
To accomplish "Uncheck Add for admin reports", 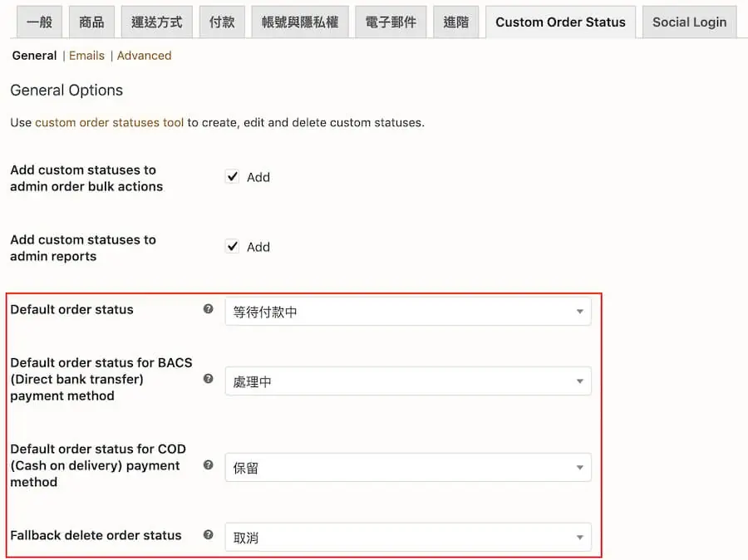I will coord(233,246).
